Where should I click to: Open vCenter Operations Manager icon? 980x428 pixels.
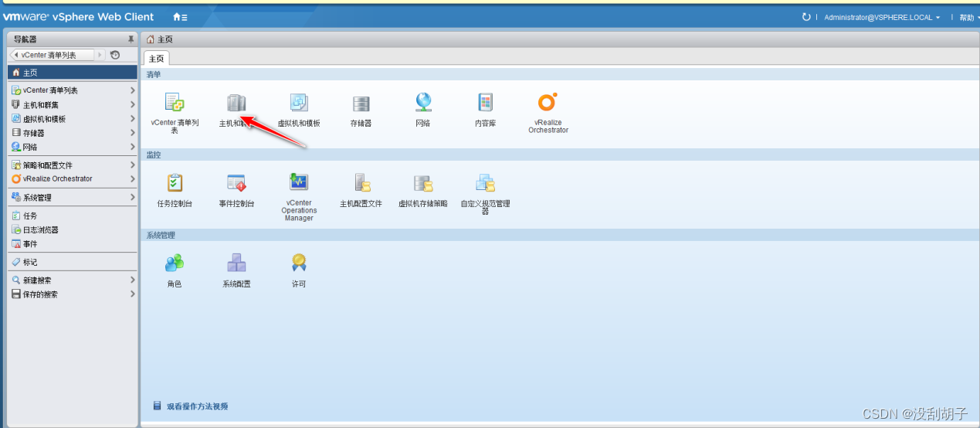click(x=298, y=183)
